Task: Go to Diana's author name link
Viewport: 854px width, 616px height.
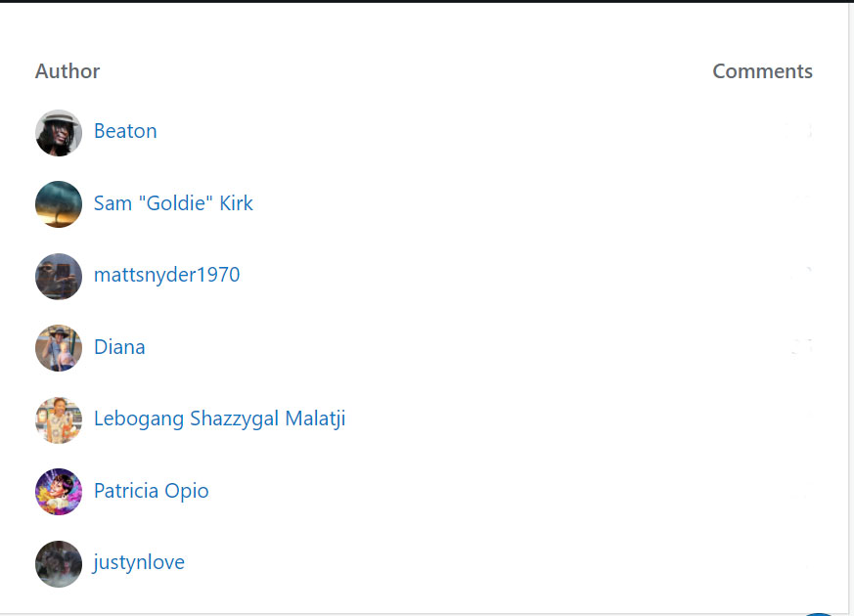Action: pyautogui.click(x=119, y=347)
